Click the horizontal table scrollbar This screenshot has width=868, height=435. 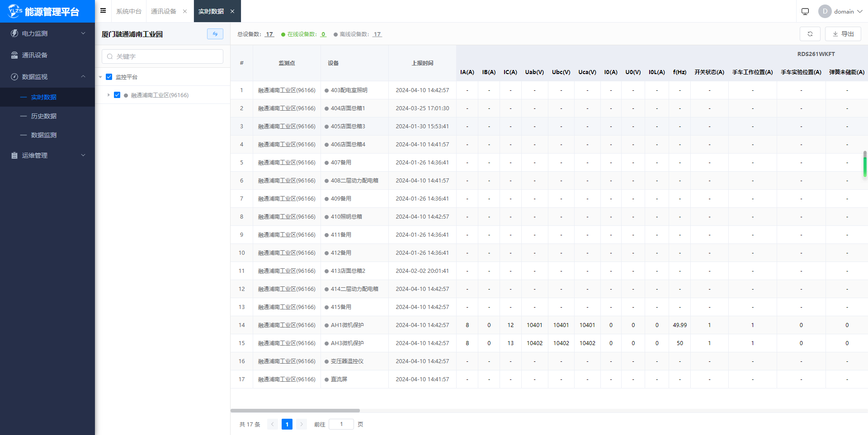[x=295, y=411]
